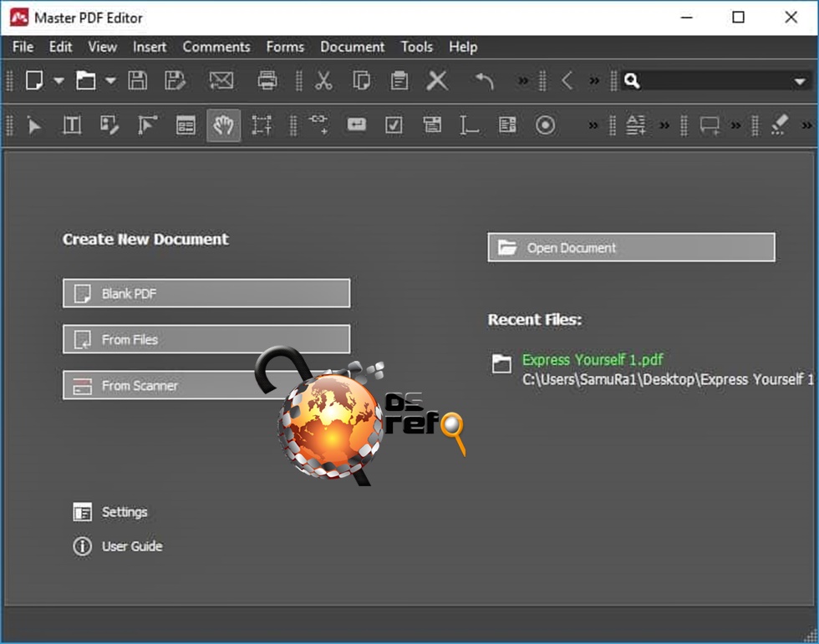The image size is (819, 644).
Task: Open the Comments menu
Action: coord(216,47)
